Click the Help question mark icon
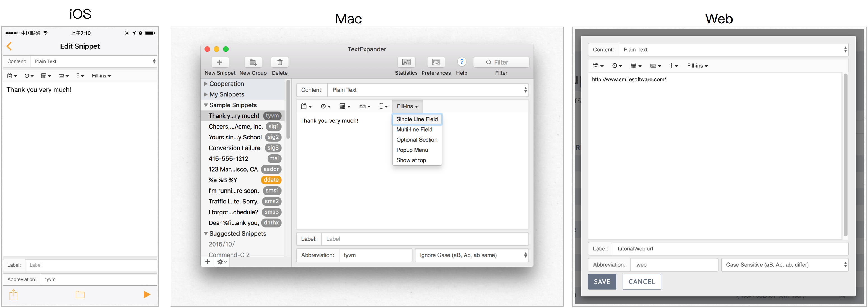The width and height of the screenshot is (868, 308). 462,62
